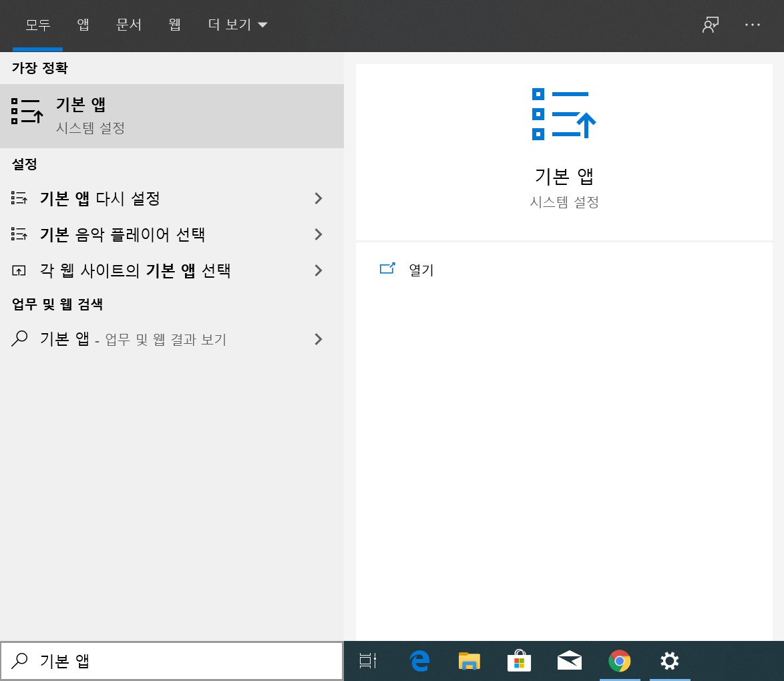Image resolution: width=784 pixels, height=681 pixels.
Task: Click the 기본 앱 list icon in best match
Action: [27, 111]
